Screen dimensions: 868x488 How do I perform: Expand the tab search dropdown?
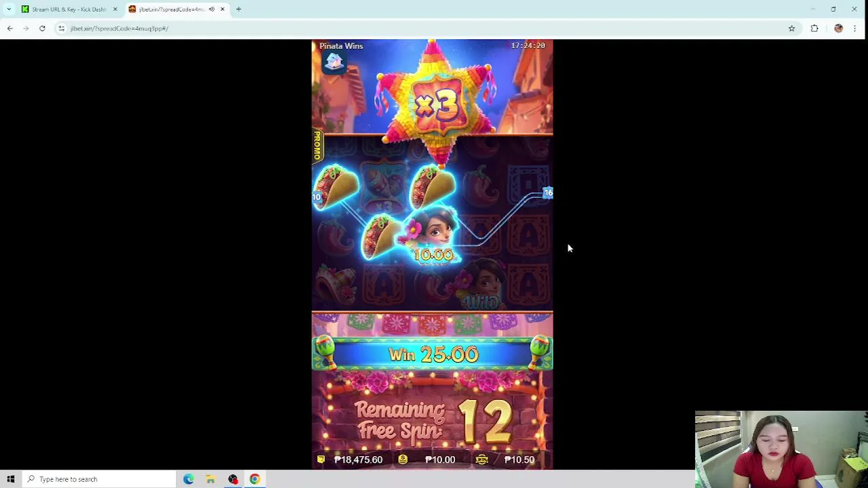9,9
